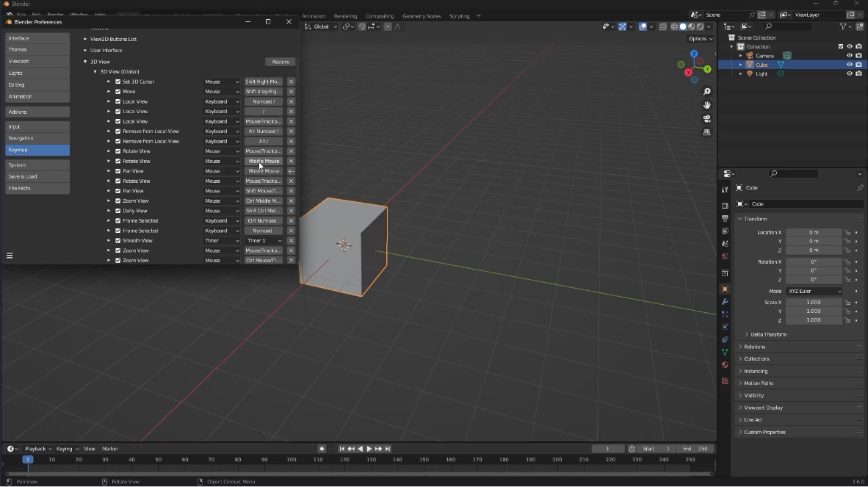Click the outliner filter funnel icon
Screen dimensions: 868x487
pos(843,26)
